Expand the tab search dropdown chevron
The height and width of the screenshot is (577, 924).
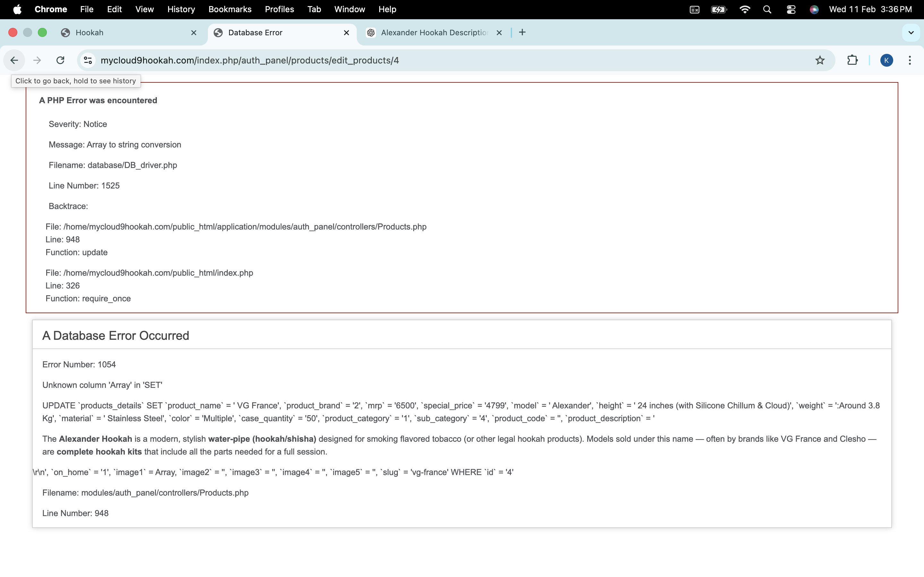pos(911,32)
